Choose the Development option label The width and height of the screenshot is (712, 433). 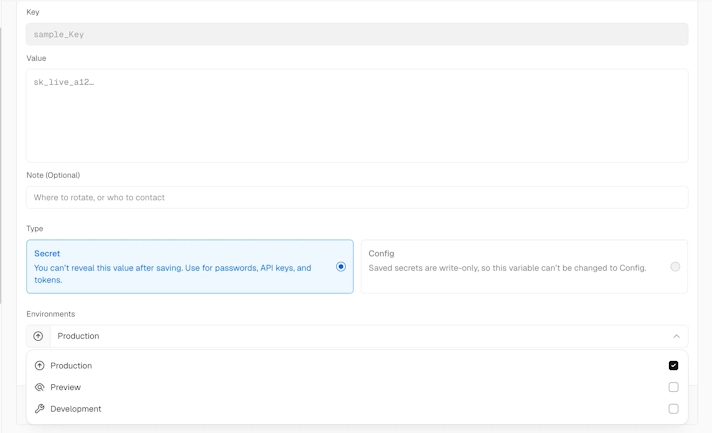click(x=76, y=409)
